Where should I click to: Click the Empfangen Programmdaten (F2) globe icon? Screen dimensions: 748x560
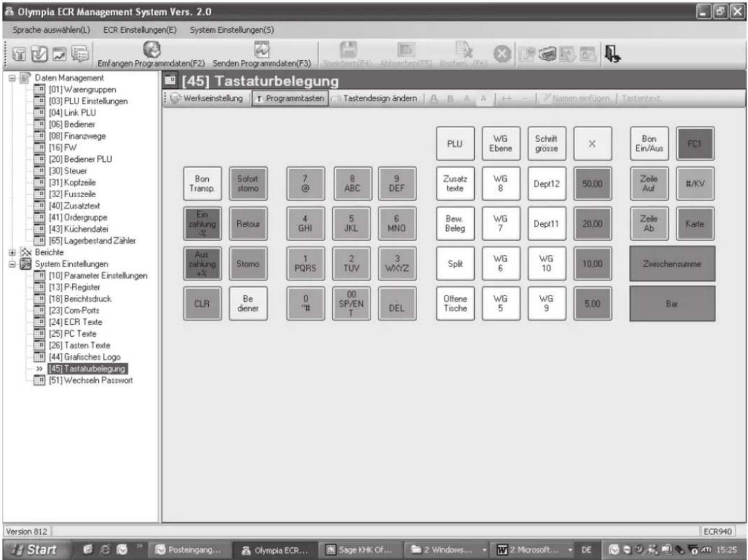(x=152, y=50)
